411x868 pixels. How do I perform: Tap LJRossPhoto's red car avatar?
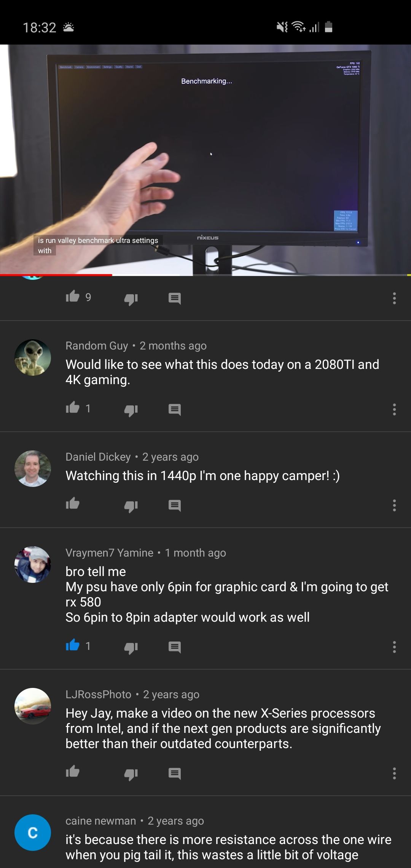coord(33,706)
